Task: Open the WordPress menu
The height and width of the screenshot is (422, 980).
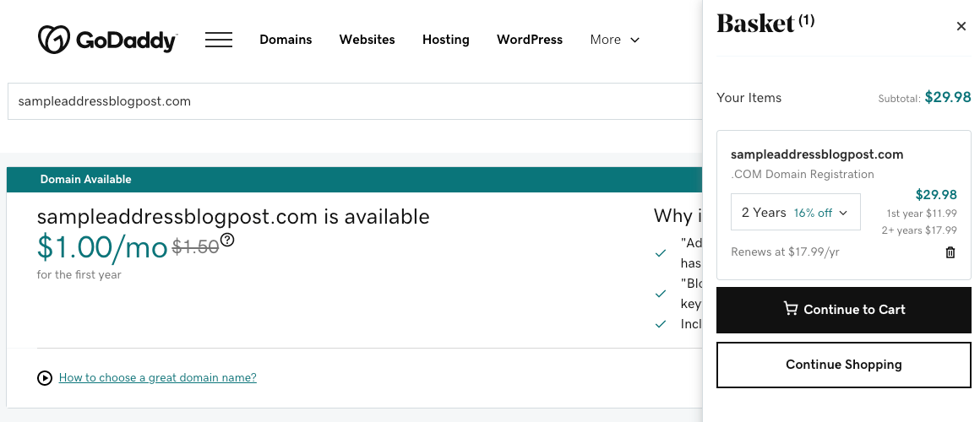Action: coord(530,40)
